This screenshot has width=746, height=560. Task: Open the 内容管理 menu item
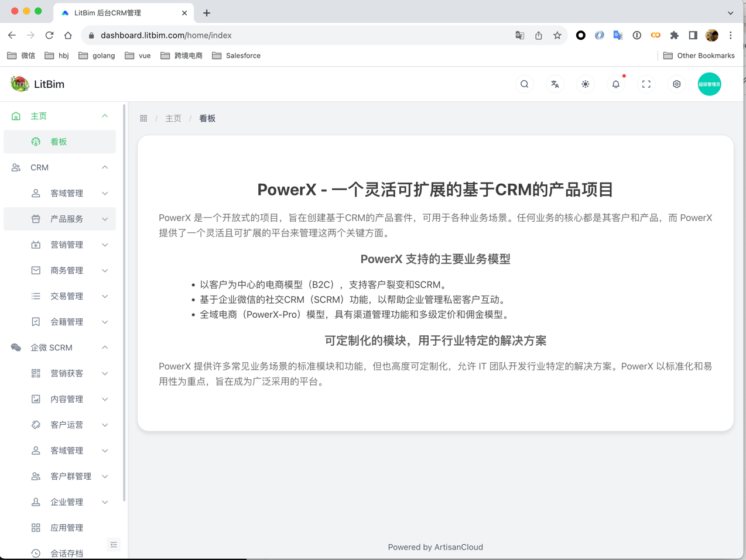pos(60,399)
